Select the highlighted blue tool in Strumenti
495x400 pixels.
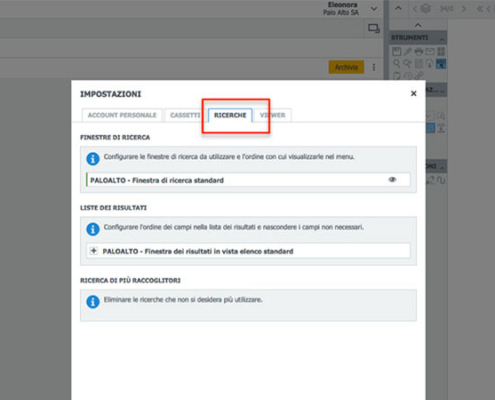tap(441, 63)
